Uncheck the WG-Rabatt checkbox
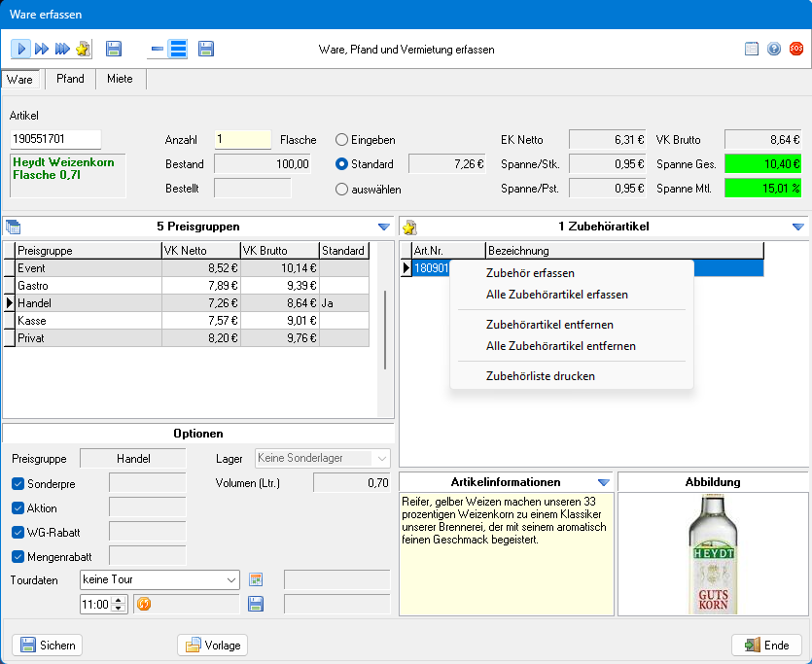This screenshot has height=664, width=812. (18, 532)
